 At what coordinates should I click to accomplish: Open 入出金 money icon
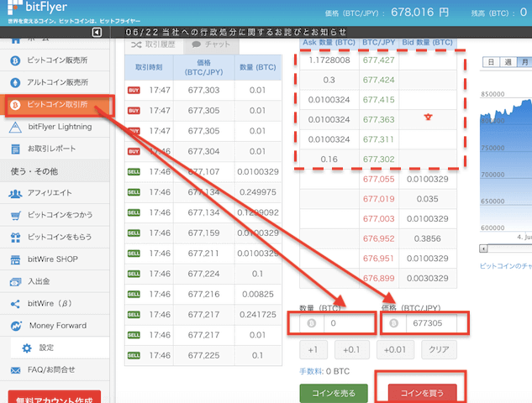(x=15, y=281)
